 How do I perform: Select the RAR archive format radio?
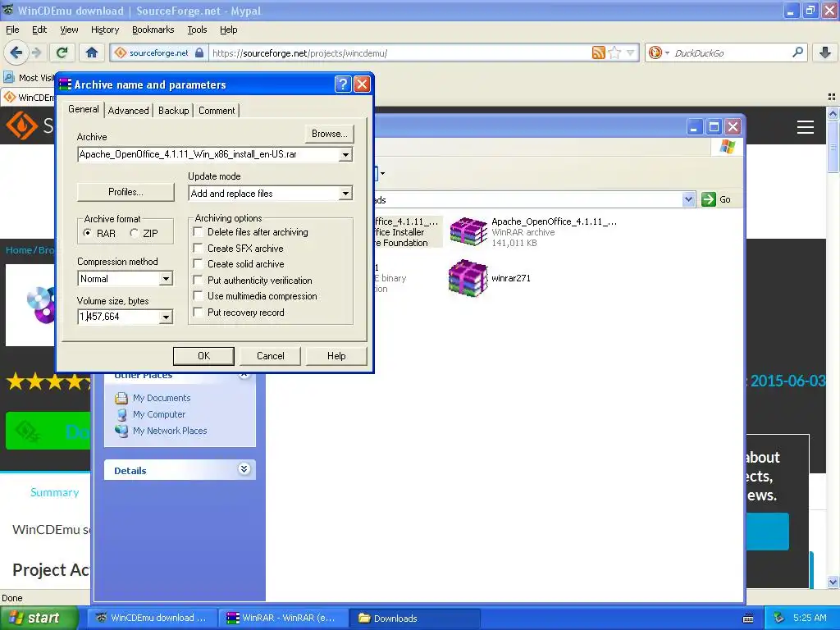click(x=88, y=233)
